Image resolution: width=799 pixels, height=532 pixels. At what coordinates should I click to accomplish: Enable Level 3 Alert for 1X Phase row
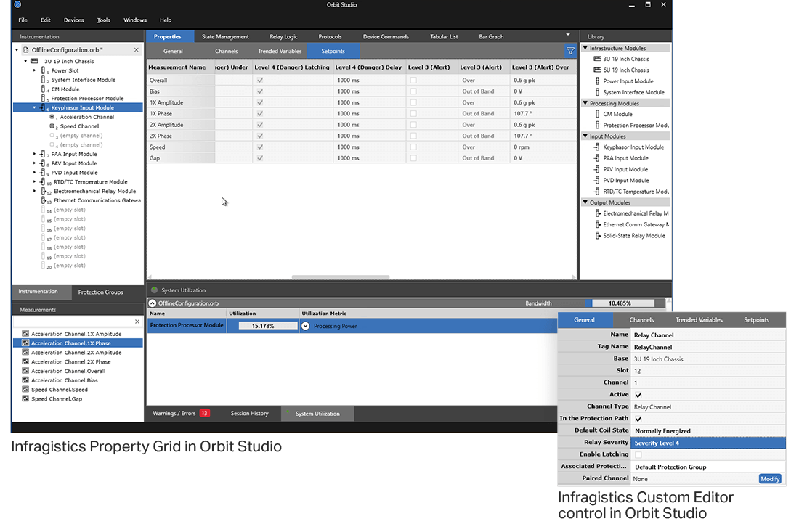tap(413, 113)
